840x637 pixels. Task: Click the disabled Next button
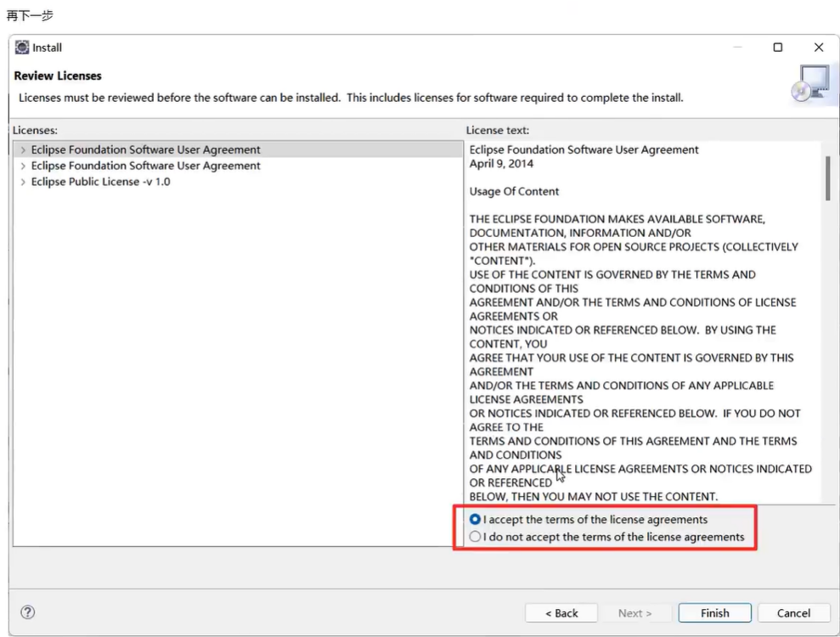click(x=634, y=613)
